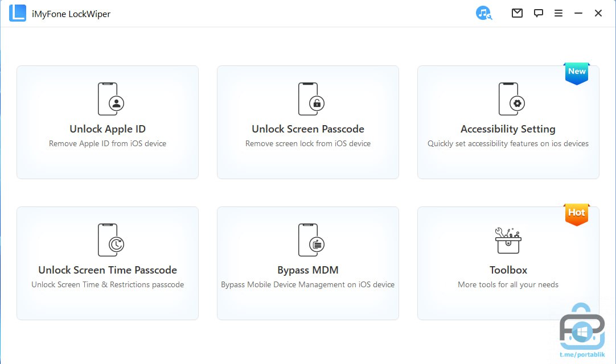Click 'Unlock Screen Time & Restrictions passcode' text
616x364 pixels.
(x=108, y=285)
